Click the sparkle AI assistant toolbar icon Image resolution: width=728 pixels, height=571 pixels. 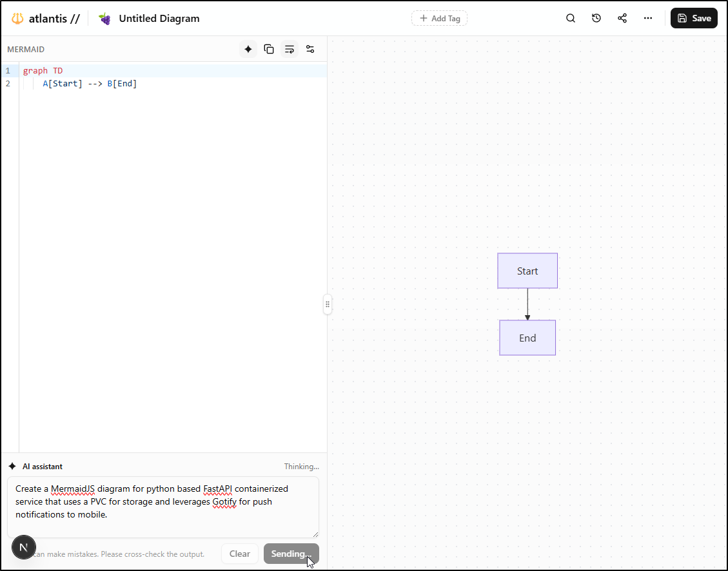tap(248, 49)
